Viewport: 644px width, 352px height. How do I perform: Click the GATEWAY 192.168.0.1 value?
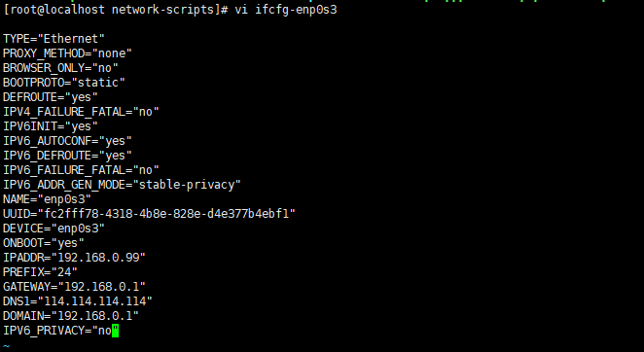101,287
